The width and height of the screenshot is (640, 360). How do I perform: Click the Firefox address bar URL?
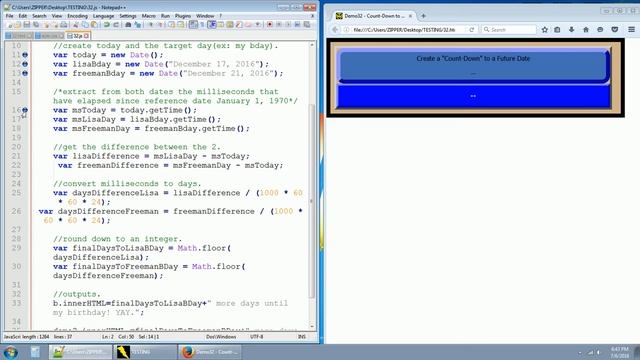click(404, 30)
